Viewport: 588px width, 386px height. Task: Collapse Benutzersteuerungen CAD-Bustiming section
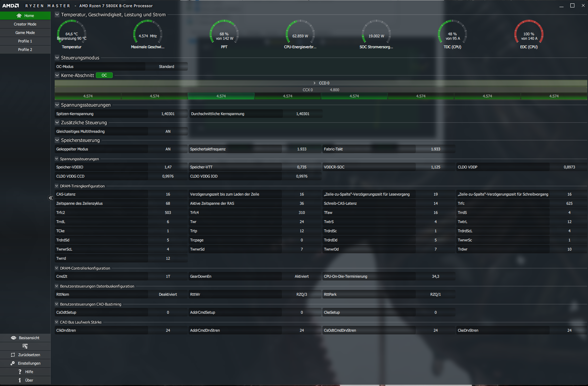(57, 304)
